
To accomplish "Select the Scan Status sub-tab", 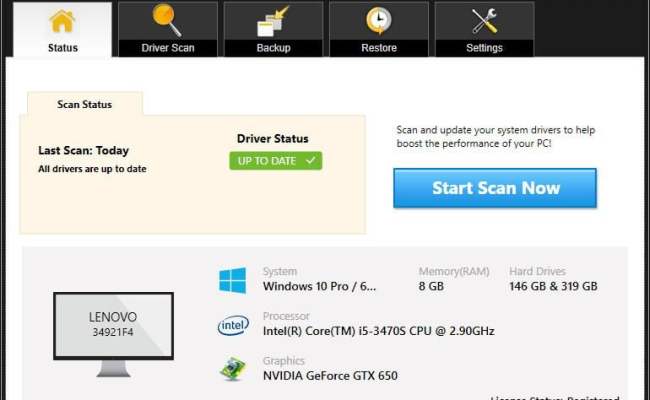I will [x=85, y=104].
